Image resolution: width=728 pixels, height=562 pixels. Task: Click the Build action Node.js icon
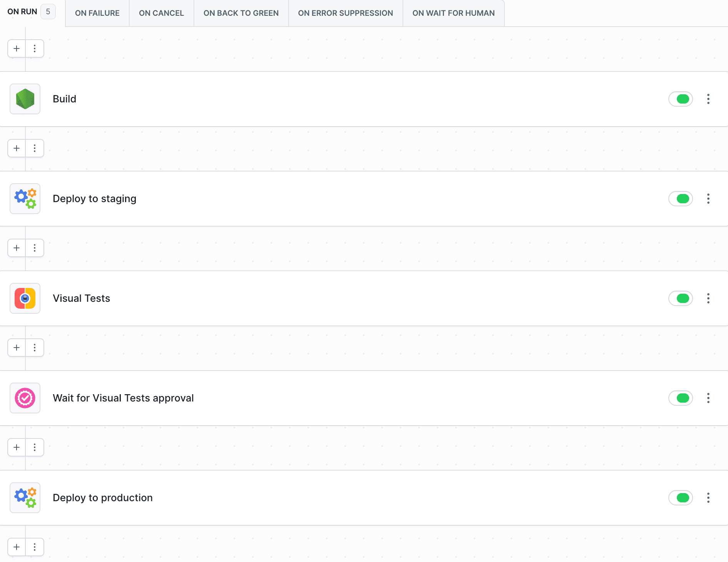click(25, 99)
